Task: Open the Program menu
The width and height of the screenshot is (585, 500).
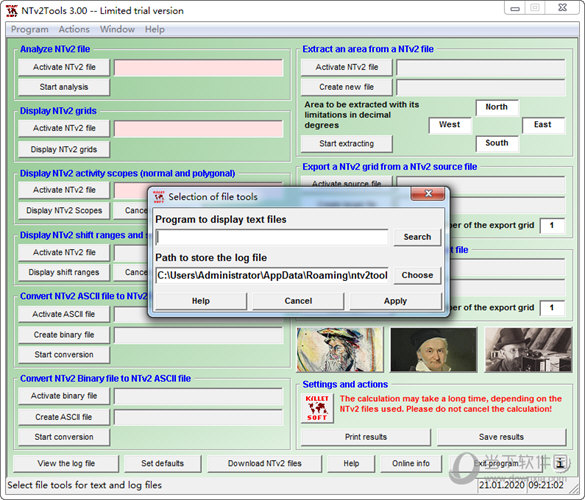Action: (x=29, y=29)
